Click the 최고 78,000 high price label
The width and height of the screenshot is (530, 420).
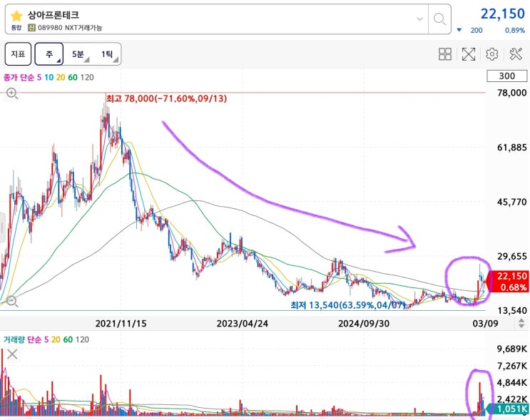tap(166, 98)
